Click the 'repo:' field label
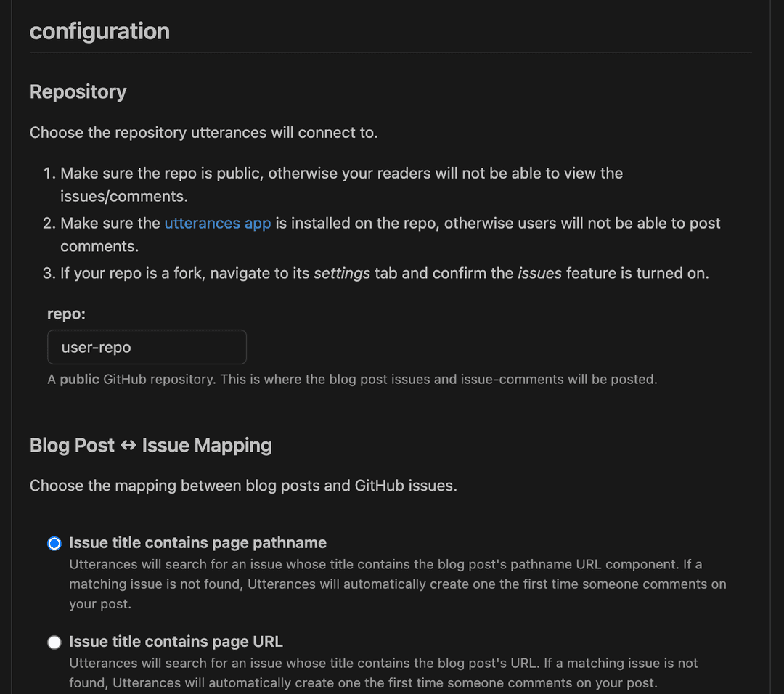The image size is (784, 694). point(67,314)
